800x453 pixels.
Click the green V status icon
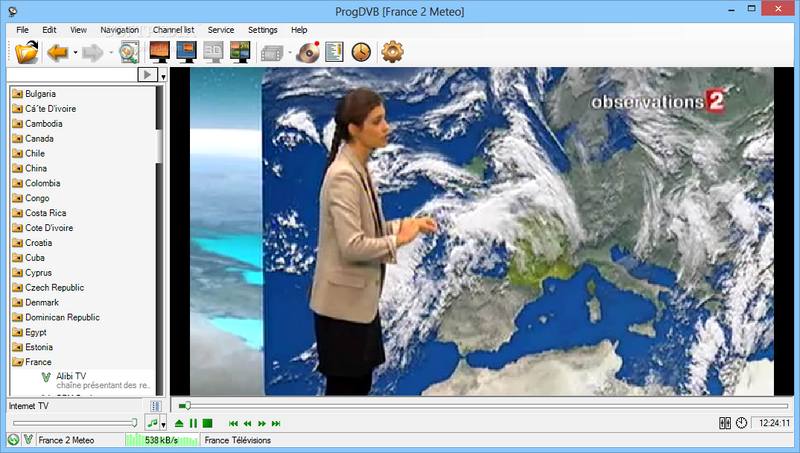pos(29,440)
